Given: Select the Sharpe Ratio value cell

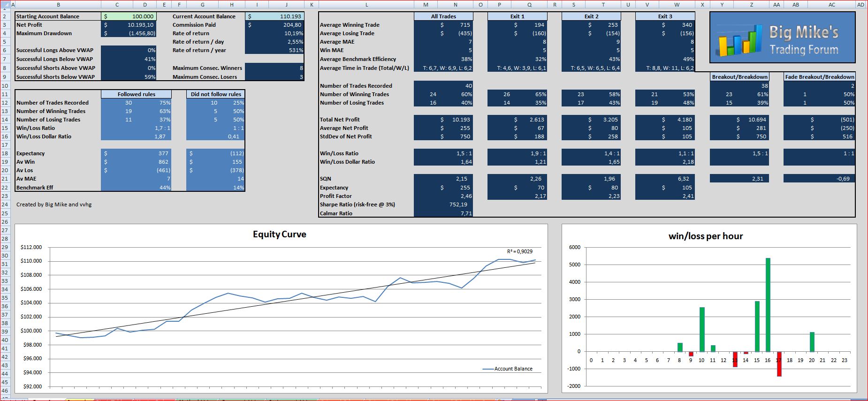Looking at the screenshot, I should 443,204.
